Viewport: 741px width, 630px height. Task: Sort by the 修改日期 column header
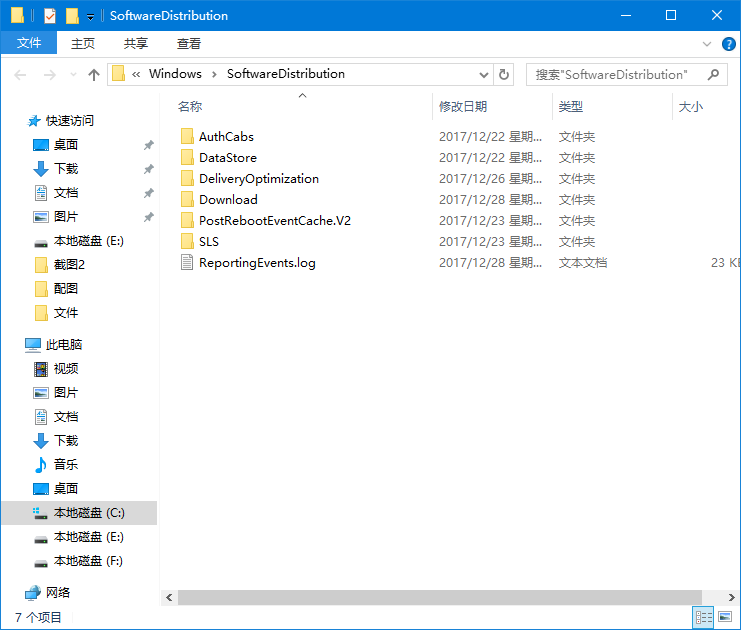[463, 106]
